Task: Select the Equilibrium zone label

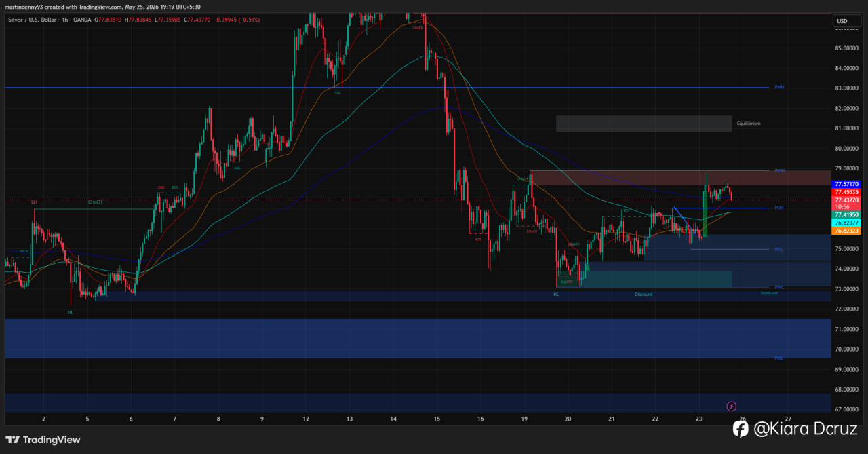Action: point(749,124)
